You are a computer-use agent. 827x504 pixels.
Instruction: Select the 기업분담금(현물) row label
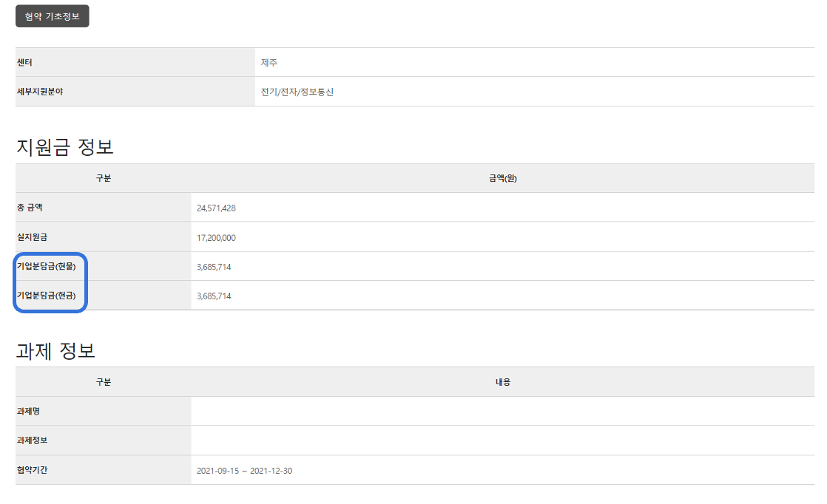(x=47, y=266)
